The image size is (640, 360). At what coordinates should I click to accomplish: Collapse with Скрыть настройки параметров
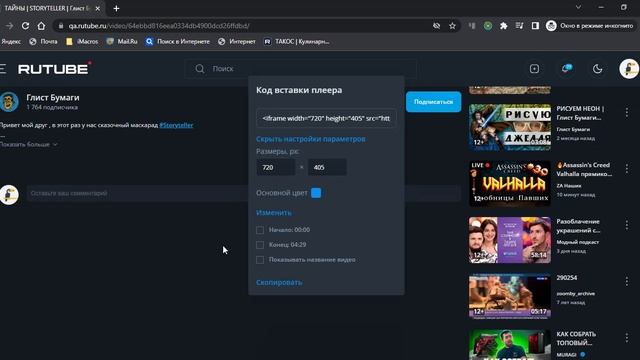coord(311,139)
